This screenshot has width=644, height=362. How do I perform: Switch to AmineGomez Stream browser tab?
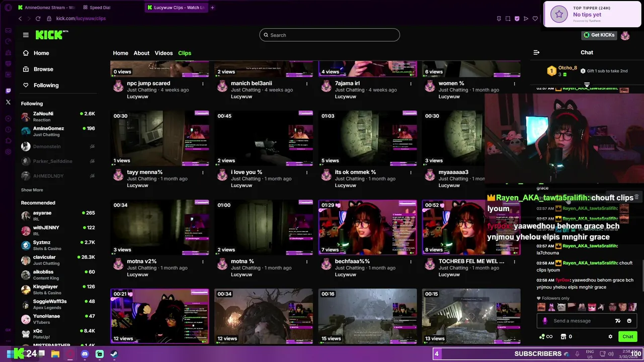click(46, 8)
